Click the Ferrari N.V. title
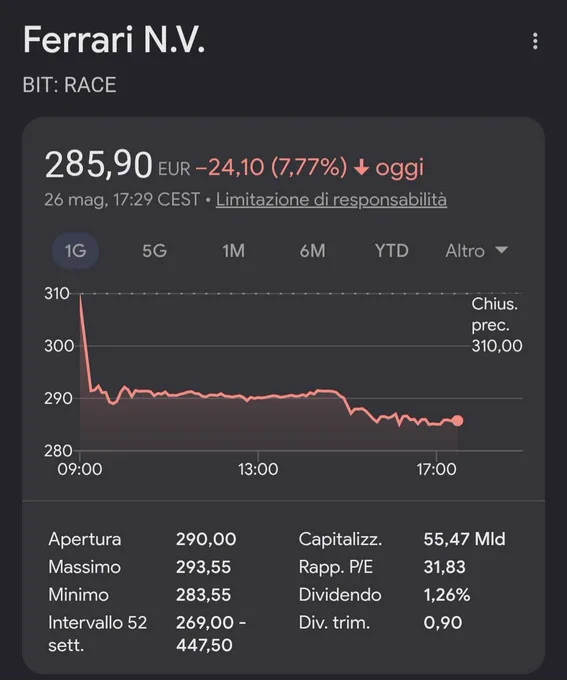 coord(114,39)
